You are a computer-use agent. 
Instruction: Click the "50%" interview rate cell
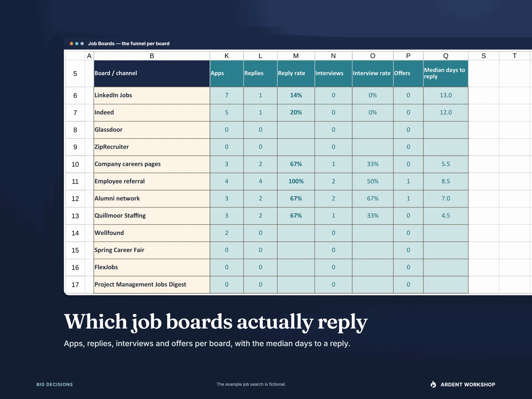point(373,182)
